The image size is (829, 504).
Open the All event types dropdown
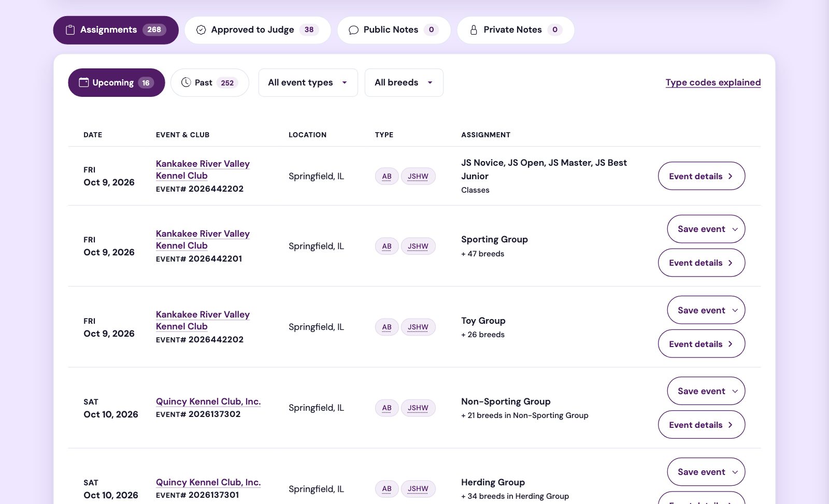(x=308, y=82)
